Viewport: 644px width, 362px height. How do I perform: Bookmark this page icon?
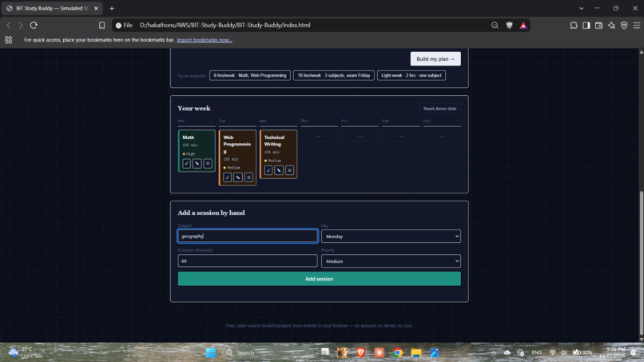click(x=101, y=25)
